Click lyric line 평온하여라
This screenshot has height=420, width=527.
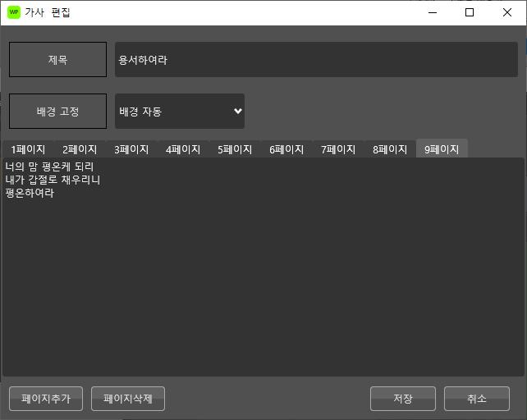pos(30,193)
